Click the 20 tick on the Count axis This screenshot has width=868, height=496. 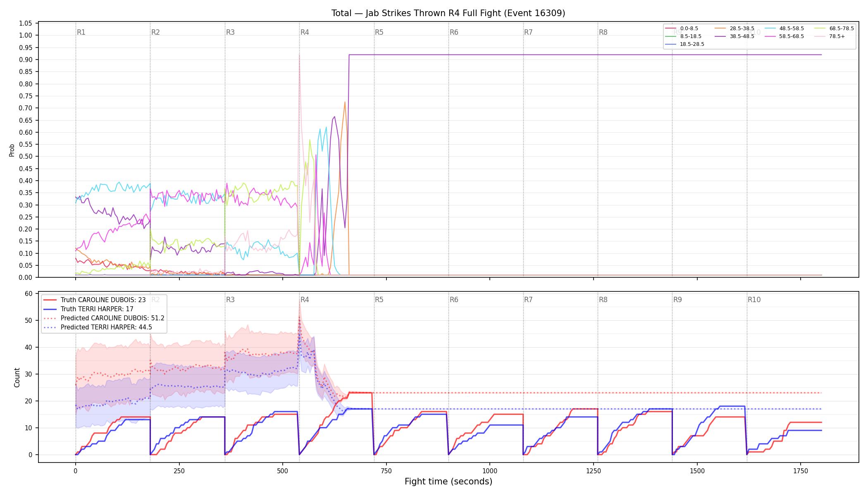coord(29,401)
